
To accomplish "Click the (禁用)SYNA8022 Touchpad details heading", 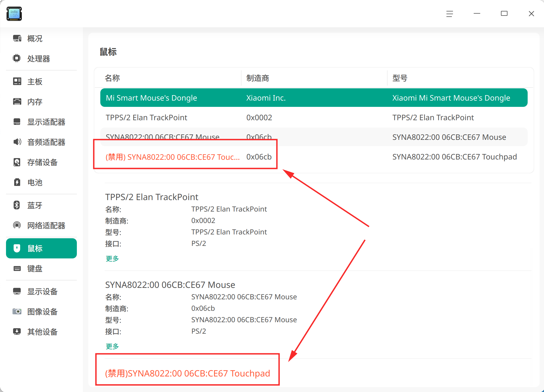I will click(188, 373).
